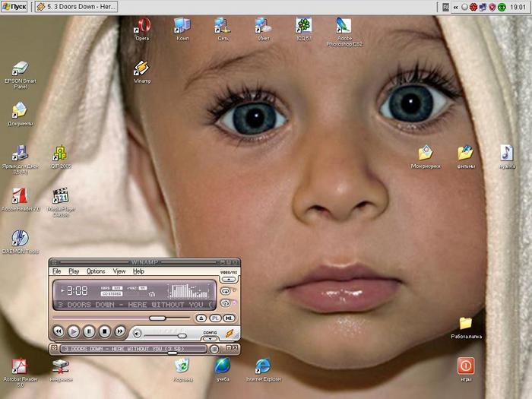Launch Media Player Classic shortcut
Viewport: 532px width, 399px height.
[61, 202]
